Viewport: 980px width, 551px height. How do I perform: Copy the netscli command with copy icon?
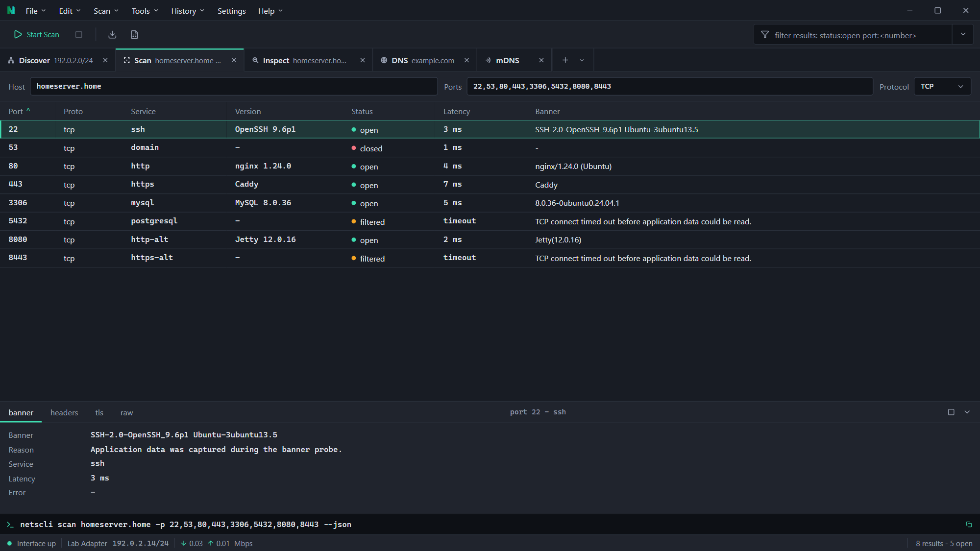pyautogui.click(x=969, y=525)
